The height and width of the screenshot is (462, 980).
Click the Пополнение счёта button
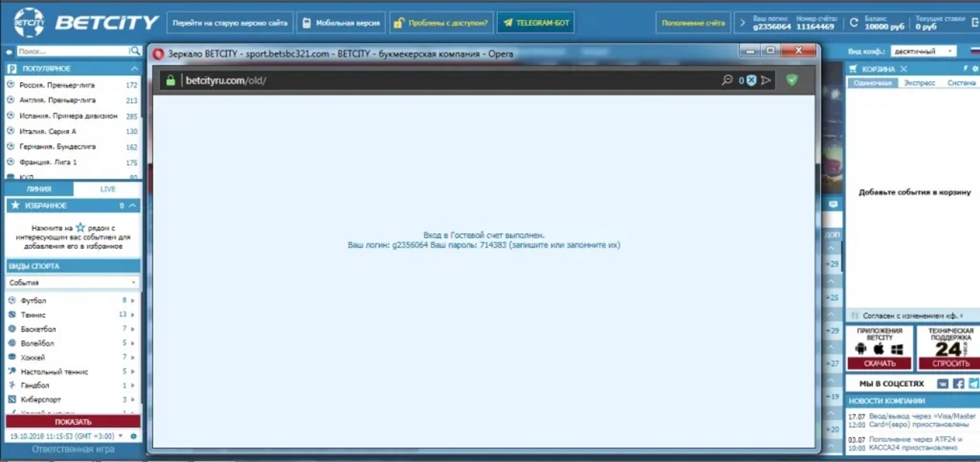click(693, 23)
